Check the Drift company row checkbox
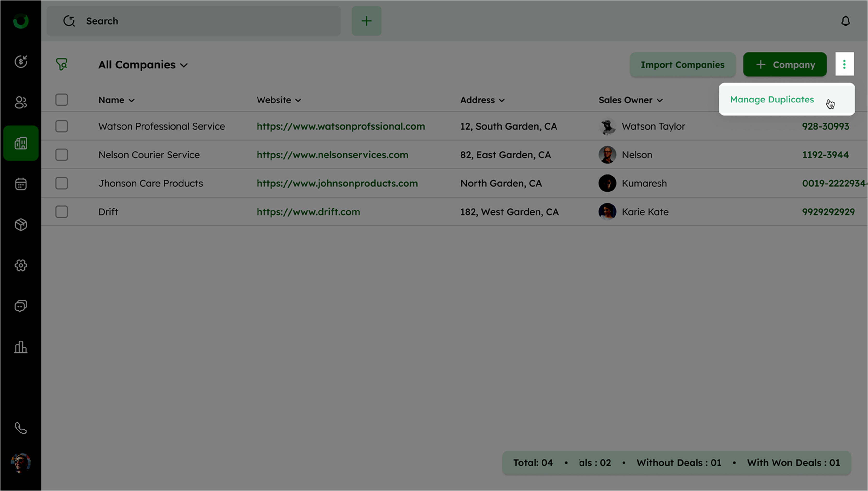Viewport: 868px width, 491px height. tap(62, 212)
